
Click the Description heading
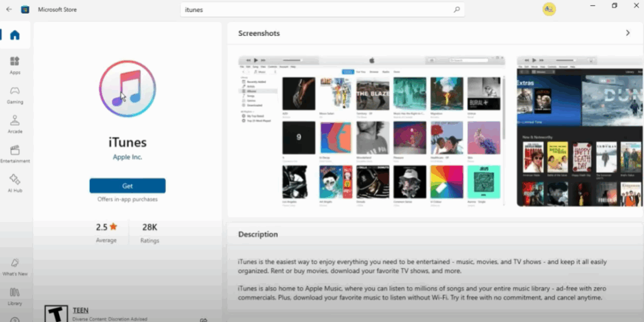(258, 234)
